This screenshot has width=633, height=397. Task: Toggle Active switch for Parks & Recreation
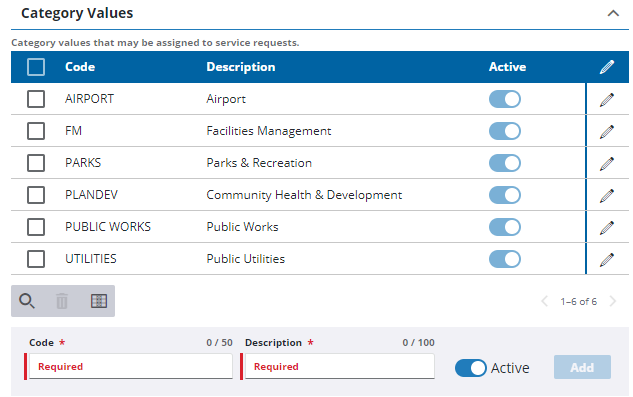505,163
